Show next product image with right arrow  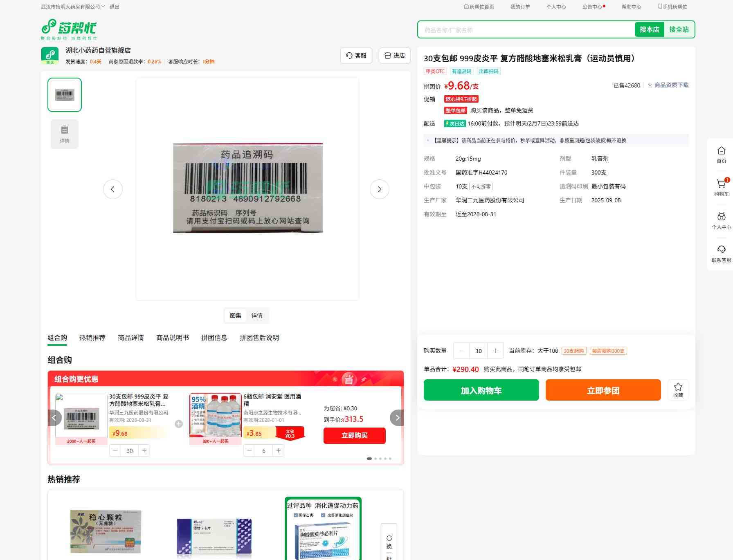379,189
